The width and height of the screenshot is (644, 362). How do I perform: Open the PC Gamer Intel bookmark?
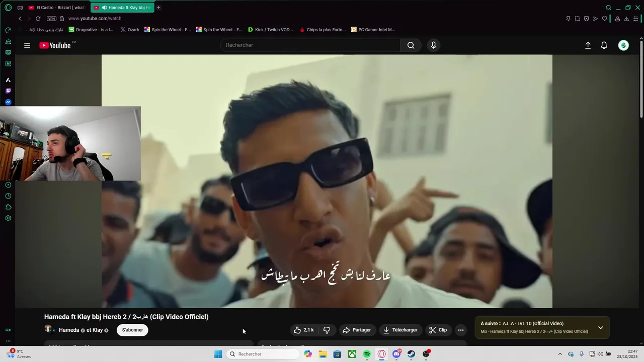tap(373, 30)
